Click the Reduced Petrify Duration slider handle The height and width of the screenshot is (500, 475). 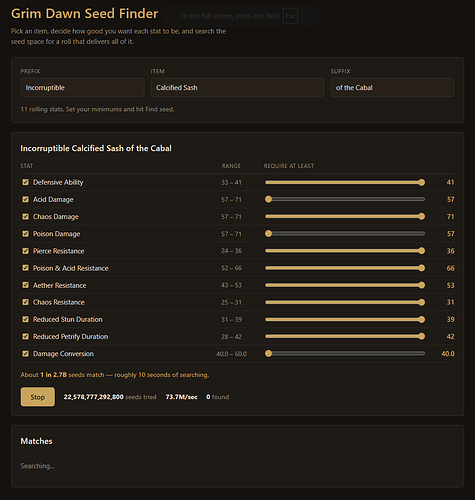pyautogui.click(x=422, y=336)
